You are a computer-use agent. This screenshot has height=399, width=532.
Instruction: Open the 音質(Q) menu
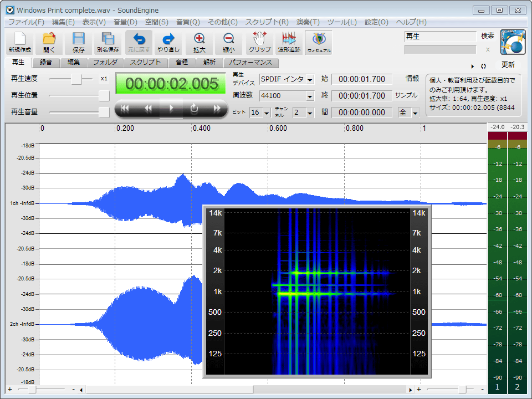point(188,22)
